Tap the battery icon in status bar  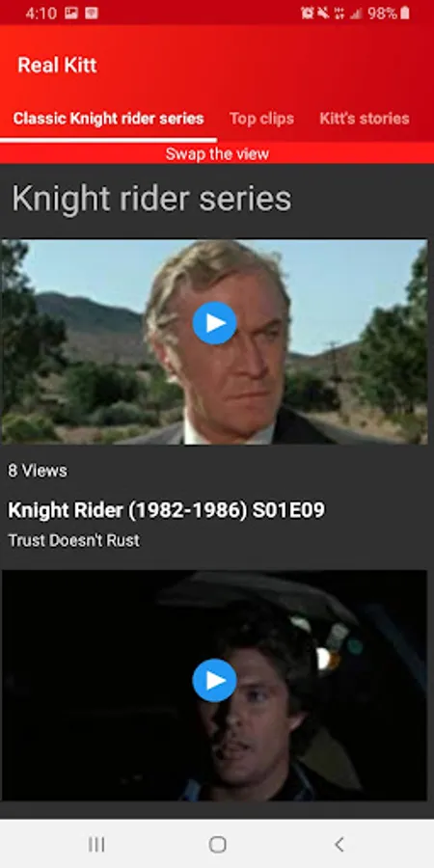click(405, 14)
